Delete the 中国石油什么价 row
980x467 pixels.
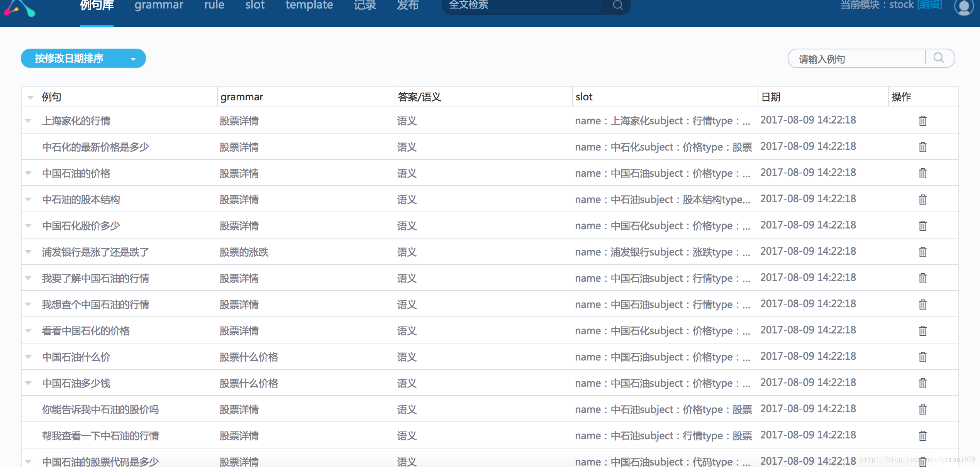(922, 357)
